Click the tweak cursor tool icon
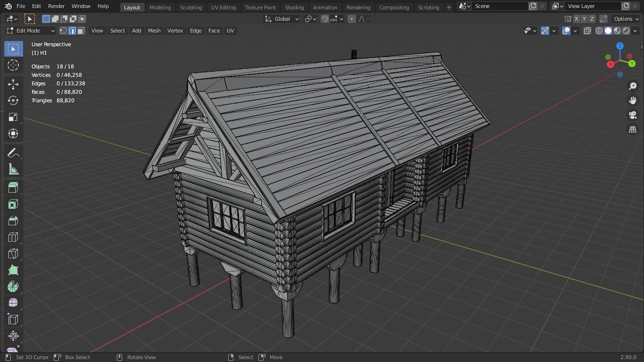 click(x=30, y=19)
